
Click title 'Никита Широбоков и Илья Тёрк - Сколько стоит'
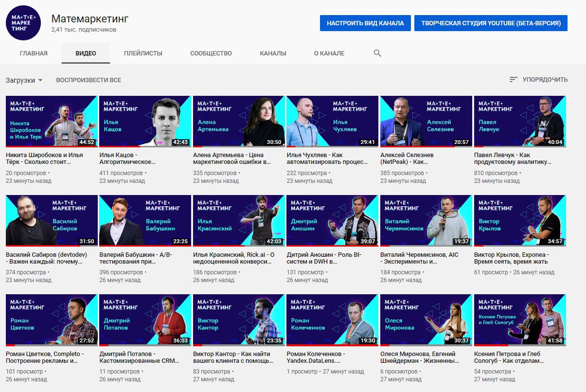click(x=44, y=158)
